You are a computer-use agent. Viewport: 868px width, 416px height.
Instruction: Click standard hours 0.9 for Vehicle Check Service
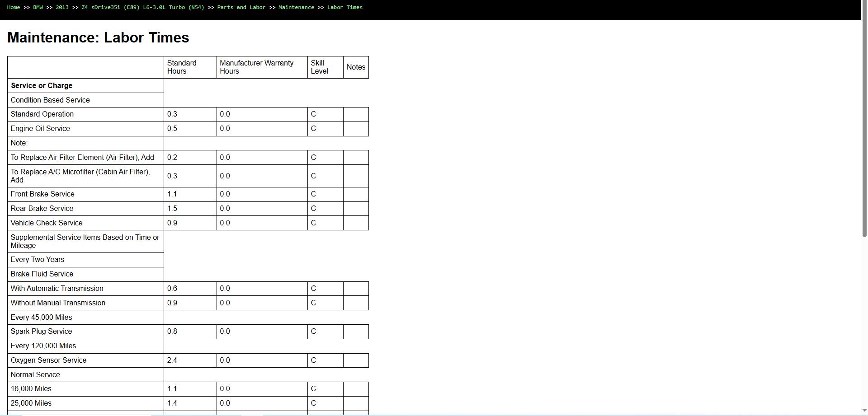tap(190, 223)
